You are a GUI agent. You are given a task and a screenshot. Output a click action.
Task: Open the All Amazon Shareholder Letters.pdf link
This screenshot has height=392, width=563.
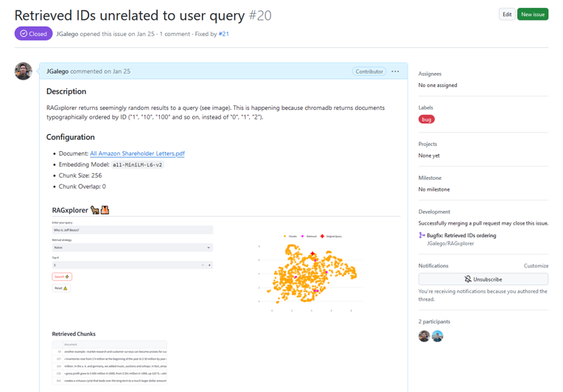click(137, 153)
